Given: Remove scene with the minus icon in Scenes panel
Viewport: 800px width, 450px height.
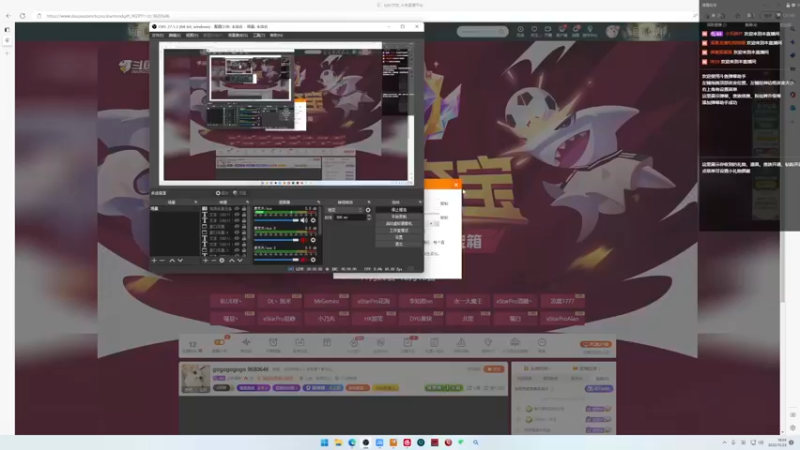Looking at the screenshot, I should 162,260.
